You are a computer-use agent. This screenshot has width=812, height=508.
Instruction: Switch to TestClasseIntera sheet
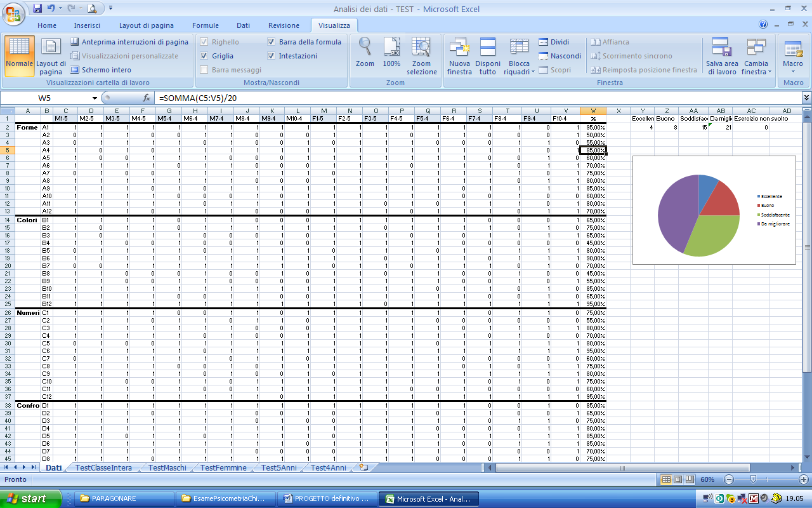pyautogui.click(x=103, y=467)
